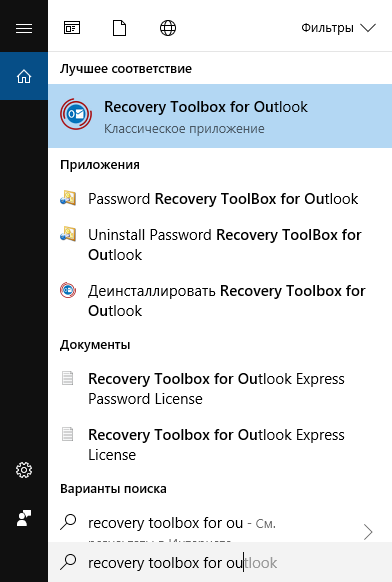Select the Home sidebar icon

point(24,76)
